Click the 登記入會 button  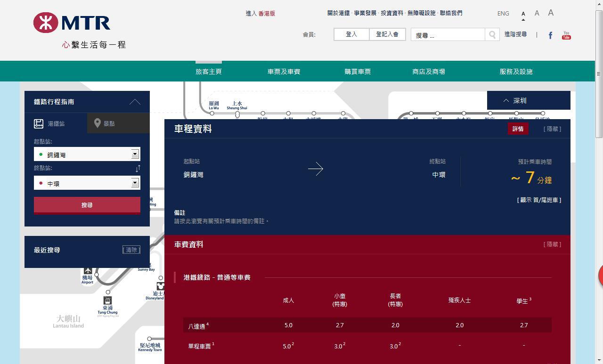pyautogui.click(x=387, y=34)
